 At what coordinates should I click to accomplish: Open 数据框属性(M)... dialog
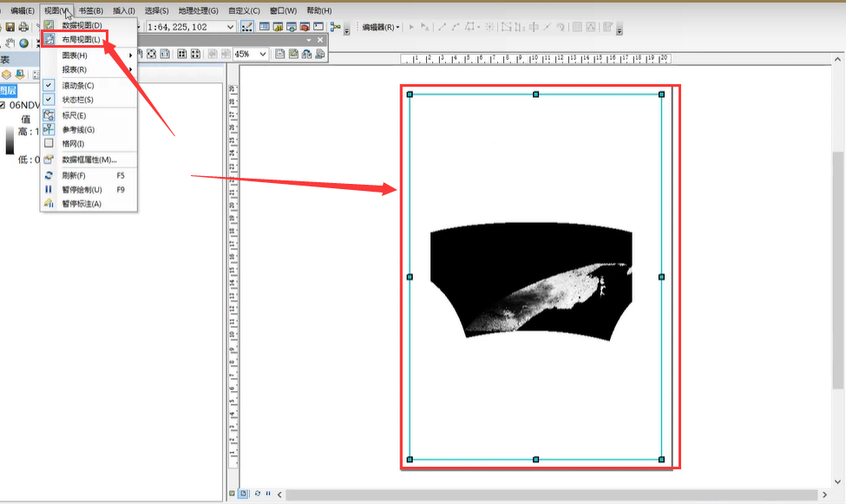tap(89, 160)
